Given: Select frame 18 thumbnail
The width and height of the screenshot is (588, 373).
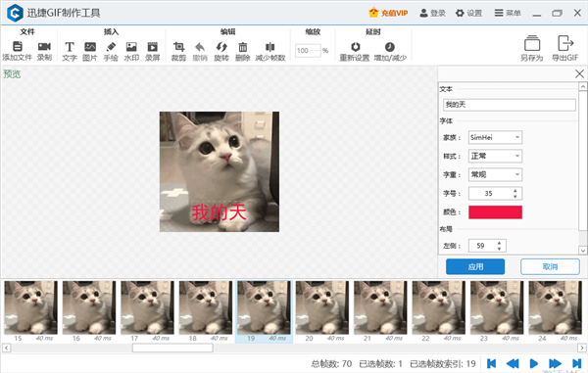Looking at the screenshot, I should tap(206, 307).
